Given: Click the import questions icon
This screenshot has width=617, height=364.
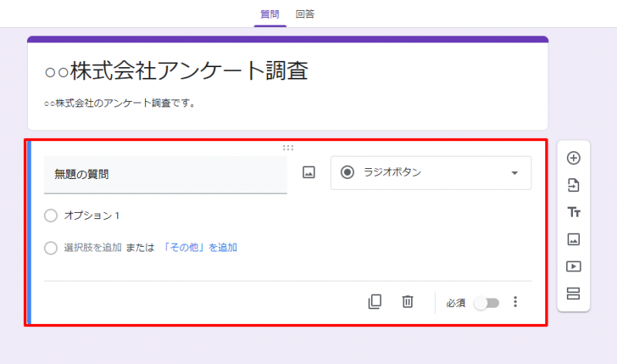Looking at the screenshot, I should [573, 185].
